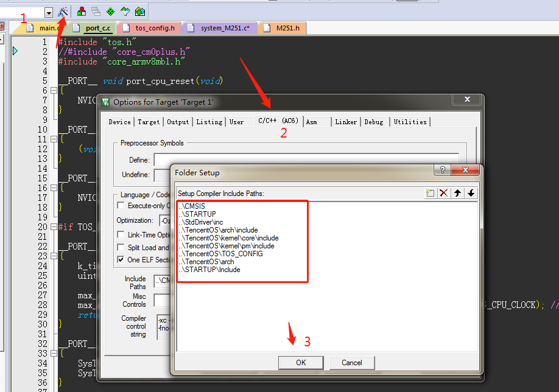The image size is (559, 392).
Task: Select the ..\TencentOS\kernel\core\include path
Action: click(x=228, y=237)
